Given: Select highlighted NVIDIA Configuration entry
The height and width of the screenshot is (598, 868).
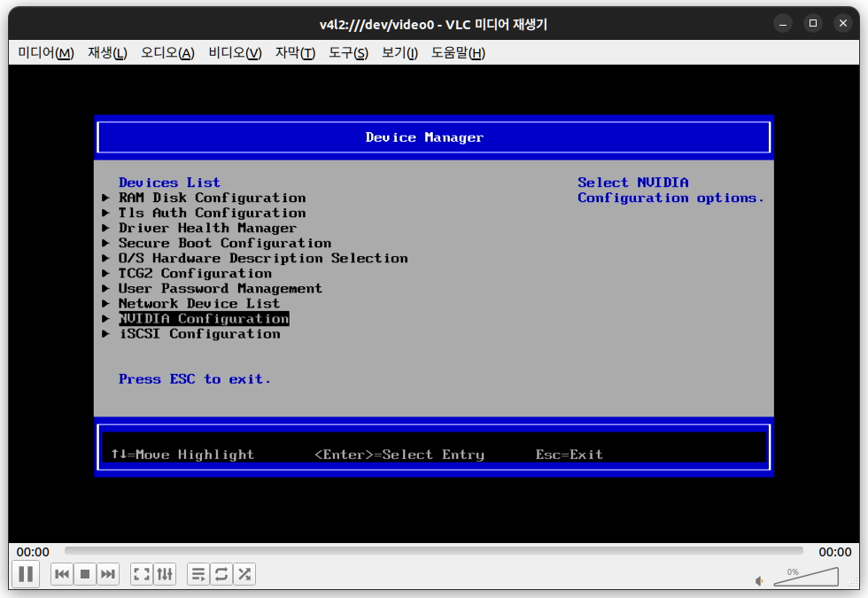Looking at the screenshot, I should (x=204, y=318).
